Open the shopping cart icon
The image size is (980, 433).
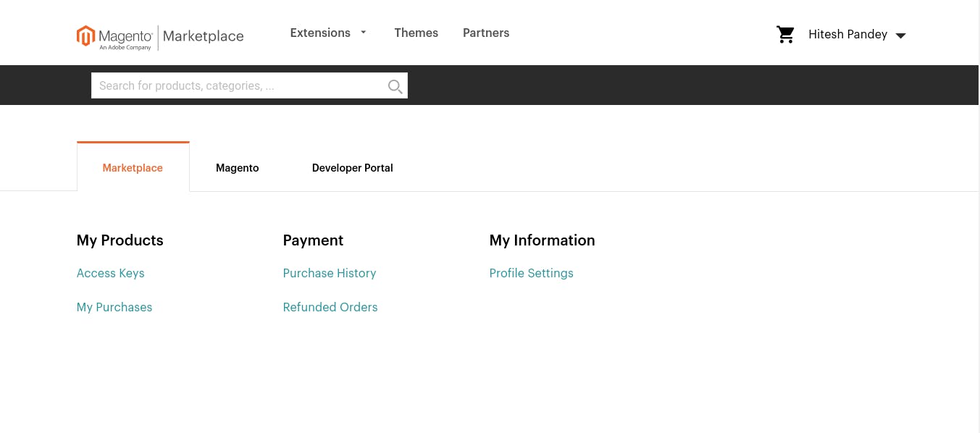coord(785,35)
